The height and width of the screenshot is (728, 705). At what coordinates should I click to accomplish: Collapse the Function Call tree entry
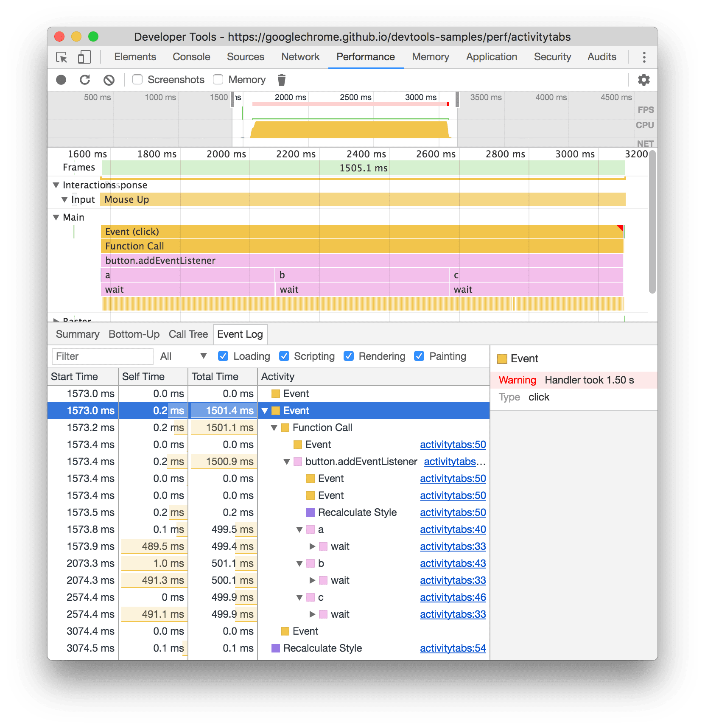click(274, 428)
